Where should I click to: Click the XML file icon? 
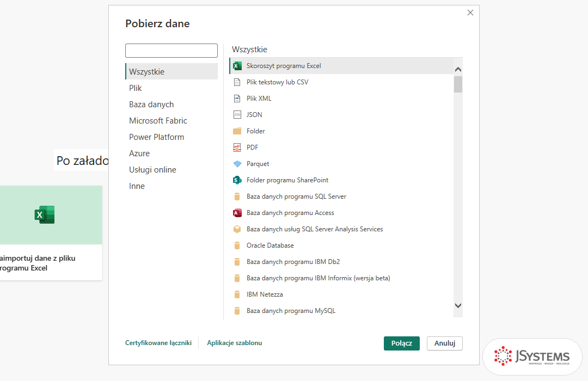[x=237, y=99]
